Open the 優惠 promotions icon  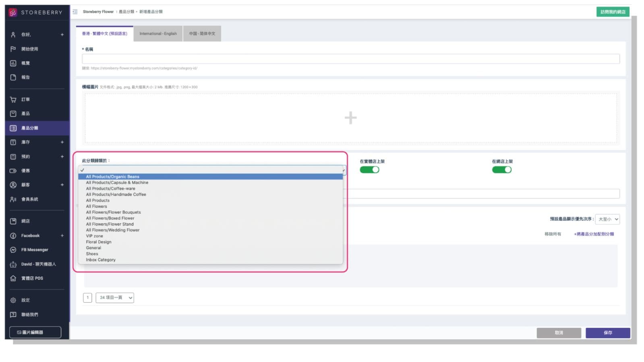tap(13, 171)
